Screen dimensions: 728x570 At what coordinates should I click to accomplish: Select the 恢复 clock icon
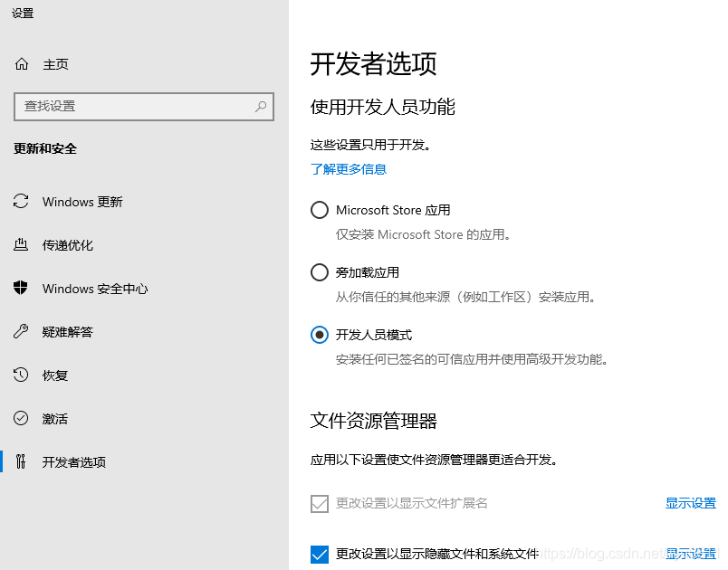(x=20, y=375)
